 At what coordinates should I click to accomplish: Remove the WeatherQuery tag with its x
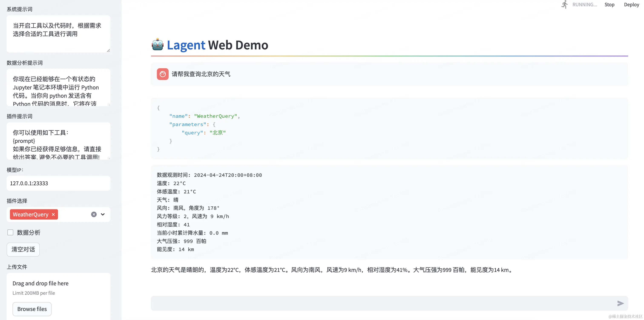point(53,214)
